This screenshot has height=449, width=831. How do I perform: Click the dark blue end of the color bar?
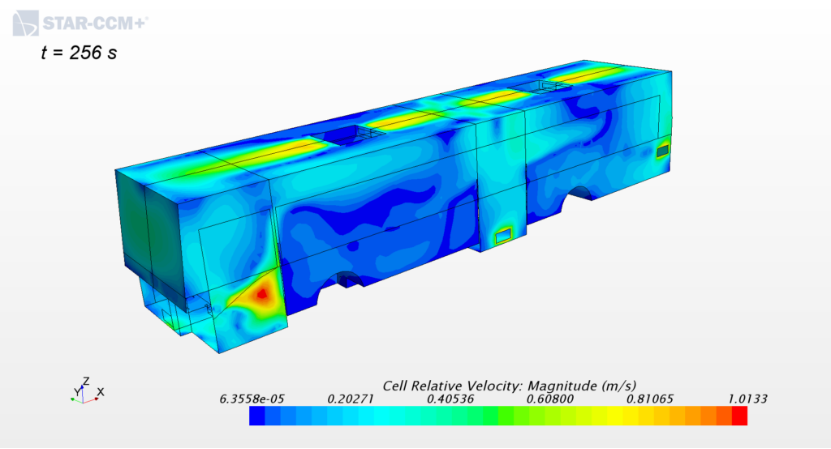[x=258, y=417]
